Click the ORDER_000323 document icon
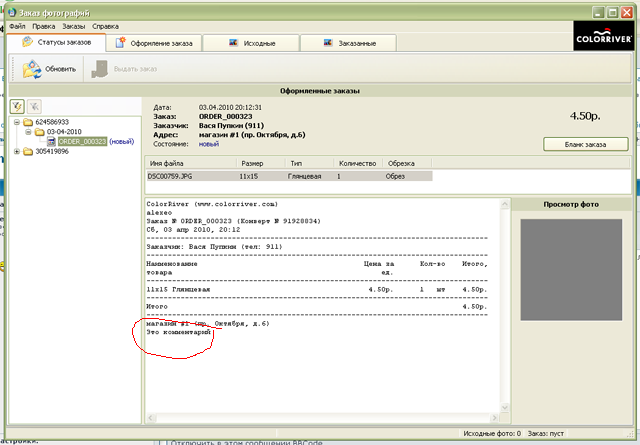Image resolution: width=640 pixels, height=445 pixels. point(51,142)
